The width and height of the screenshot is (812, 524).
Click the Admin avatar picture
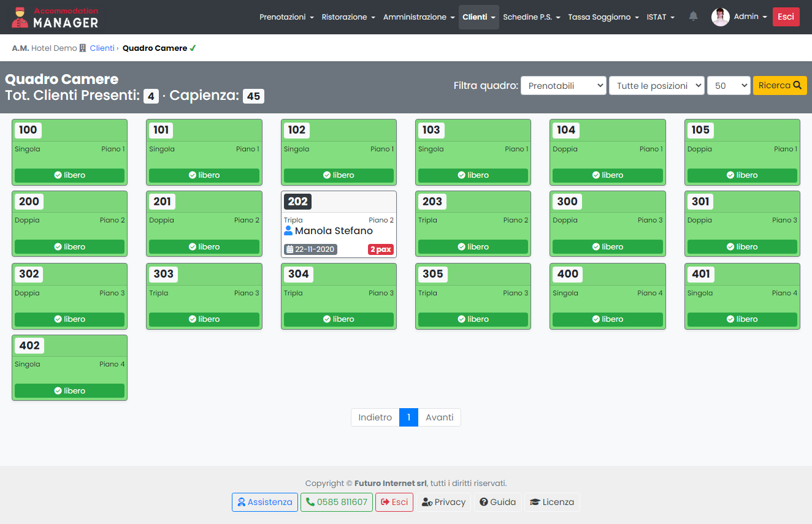(x=720, y=17)
